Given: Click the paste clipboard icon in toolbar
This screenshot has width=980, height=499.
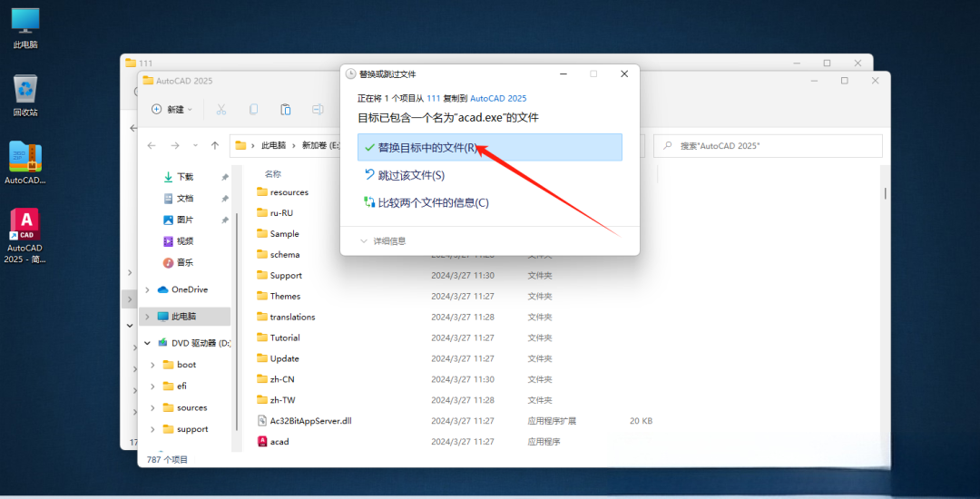Looking at the screenshot, I should [286, 109].
